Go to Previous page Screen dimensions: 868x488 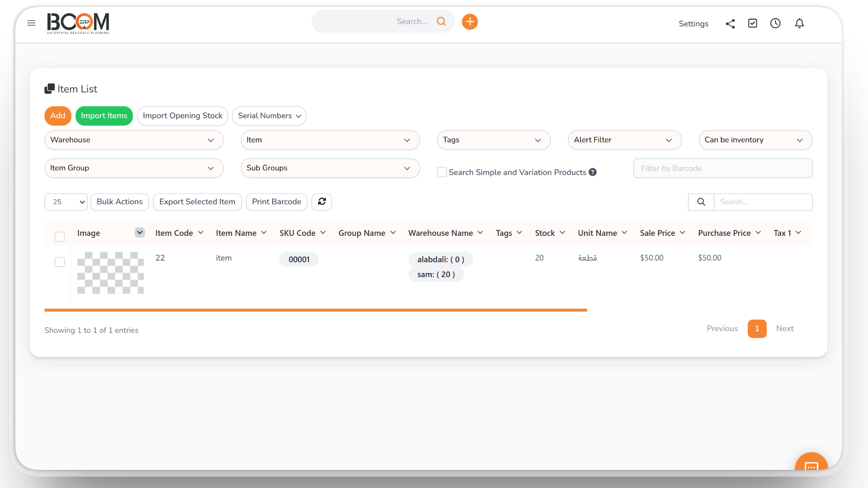point(722,328)
